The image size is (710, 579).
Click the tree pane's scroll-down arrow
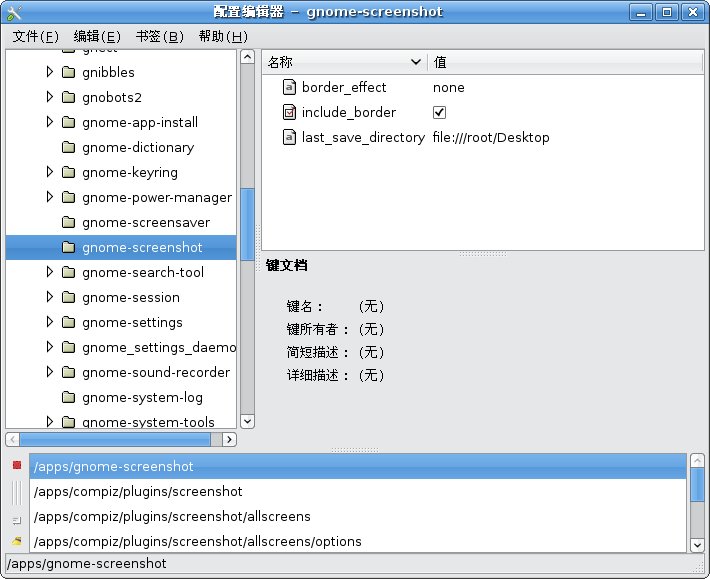[x=247, y=421]
